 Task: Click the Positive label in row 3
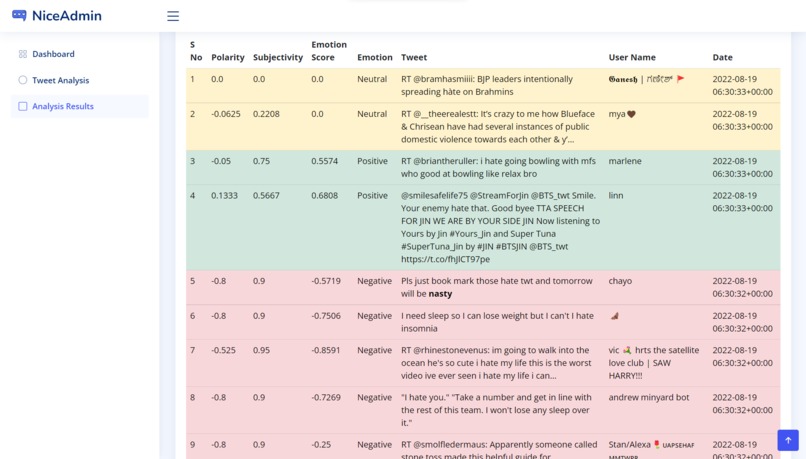tap(372, 161)
